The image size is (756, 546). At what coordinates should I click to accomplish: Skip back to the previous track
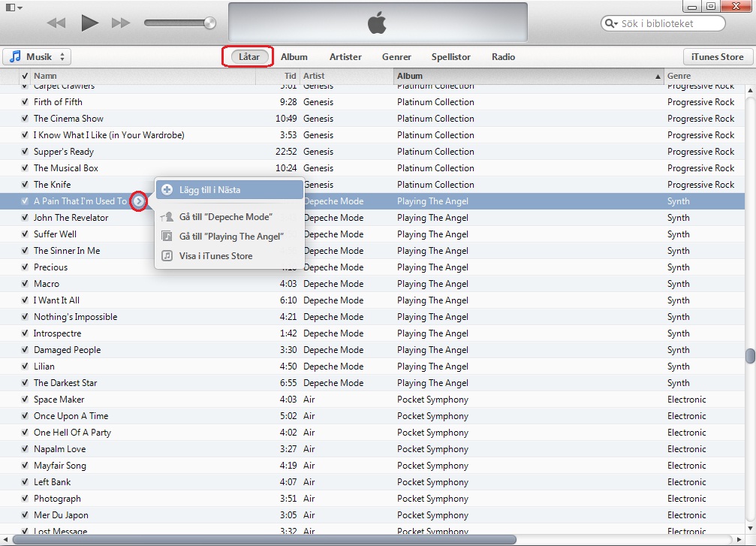(x=56, y=23)
